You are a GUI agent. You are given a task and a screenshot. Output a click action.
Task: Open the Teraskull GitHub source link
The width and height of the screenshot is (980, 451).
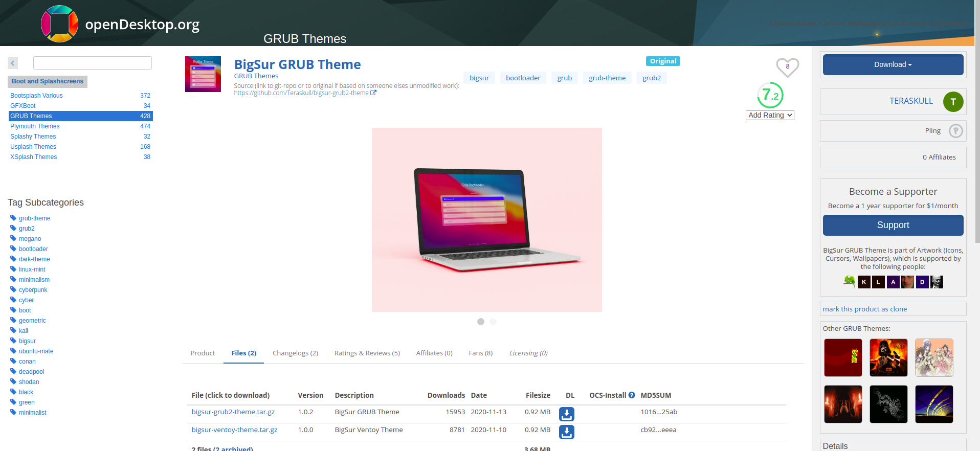[x=301, y=93]
